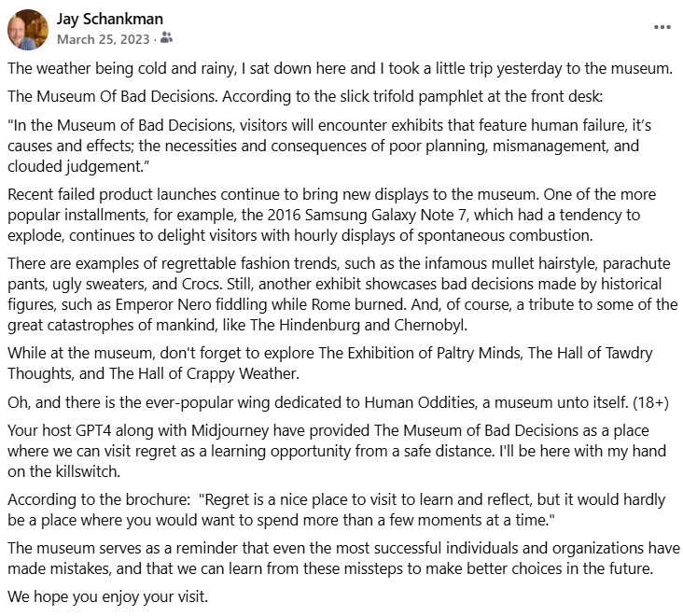
Task: Click the March 25, 2023 post date
Action: [103, 39]
